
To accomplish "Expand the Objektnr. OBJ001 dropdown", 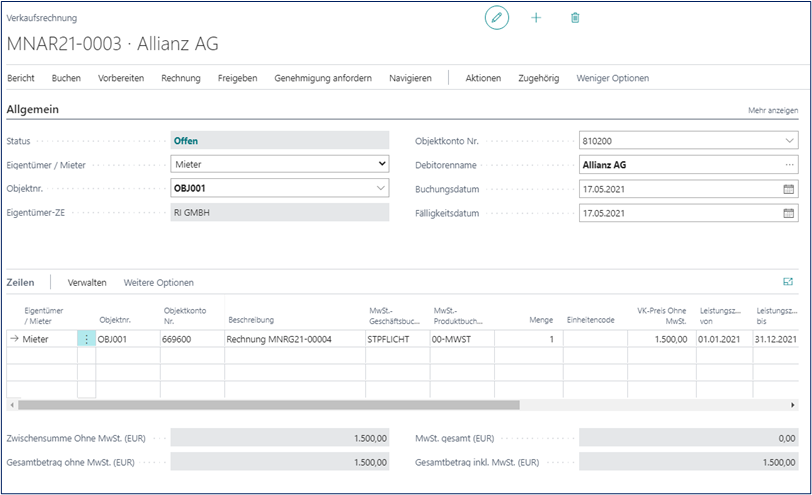I will tap(381, 188).
